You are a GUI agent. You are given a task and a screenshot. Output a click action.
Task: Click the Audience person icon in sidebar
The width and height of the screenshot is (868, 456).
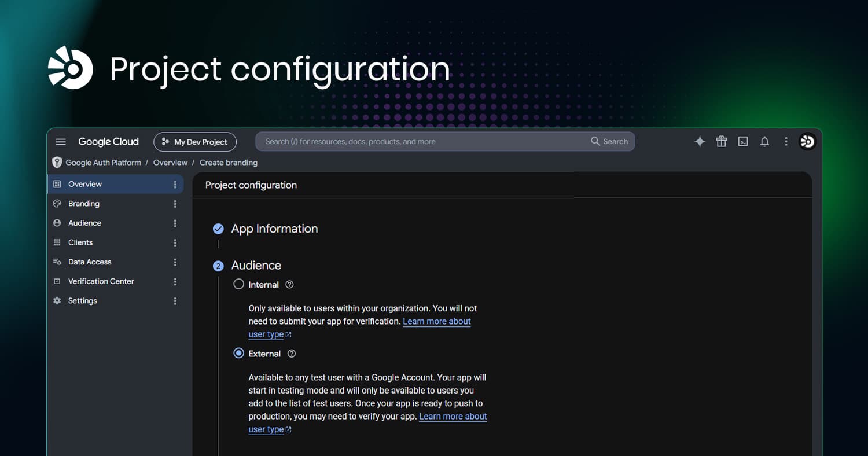tap(57, 223)
